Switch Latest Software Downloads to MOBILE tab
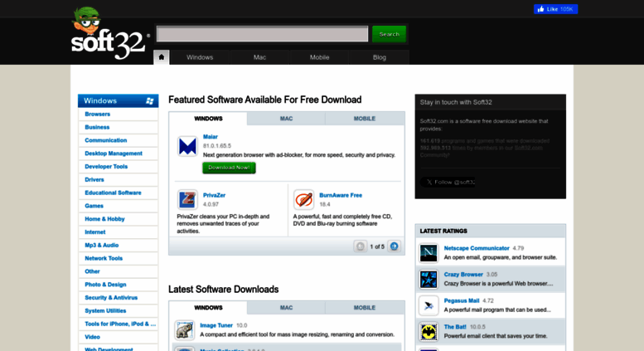This screenshot has height=351, width=644. tap(365, 307)
